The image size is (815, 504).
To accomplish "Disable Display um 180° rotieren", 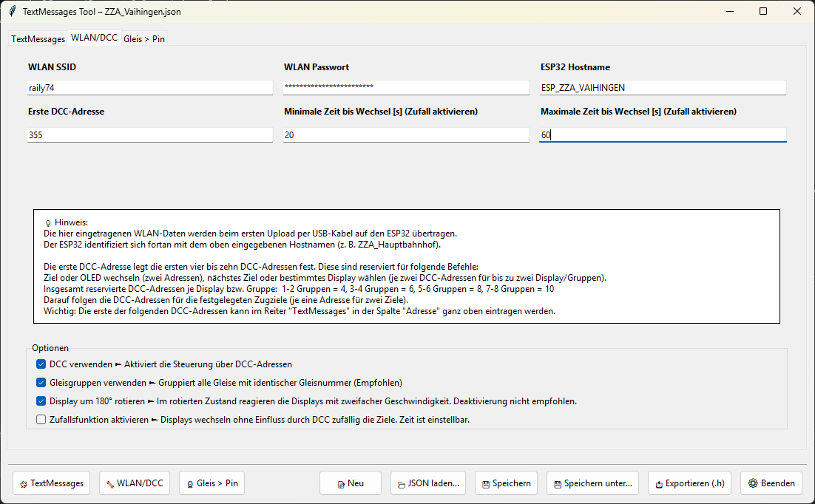I will click(x=41, y=401).
